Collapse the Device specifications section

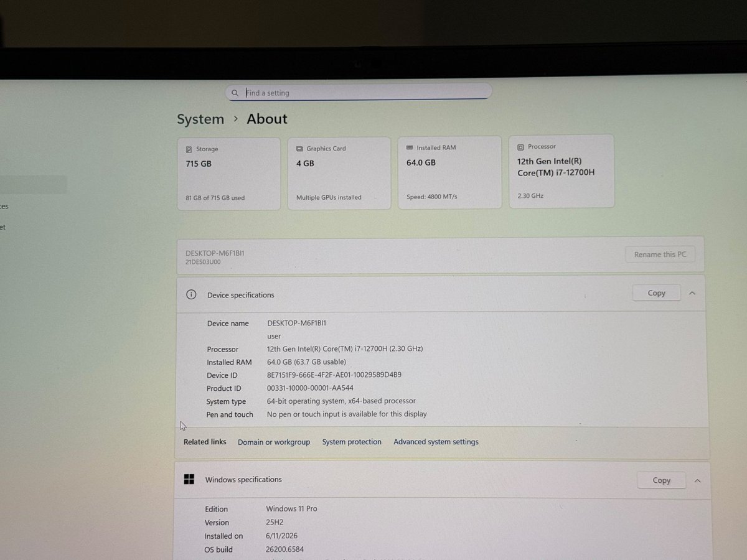692,293
